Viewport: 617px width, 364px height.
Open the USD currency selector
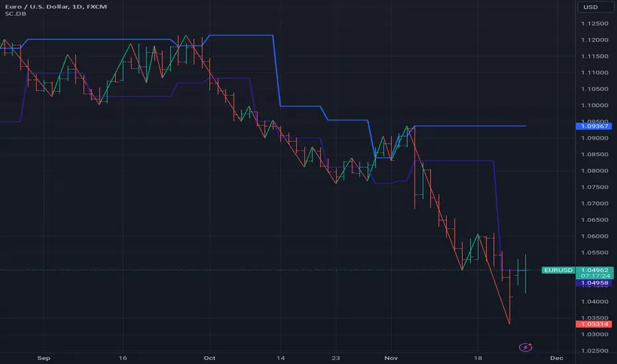pos(595,7)
